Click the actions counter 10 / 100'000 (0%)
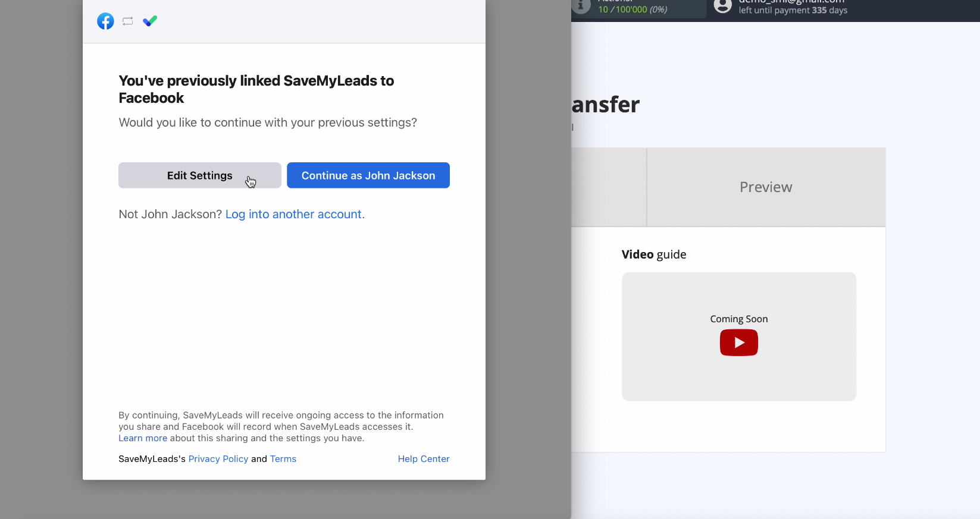The height and width of the screenshot is (519, 980). click(633, 10)
